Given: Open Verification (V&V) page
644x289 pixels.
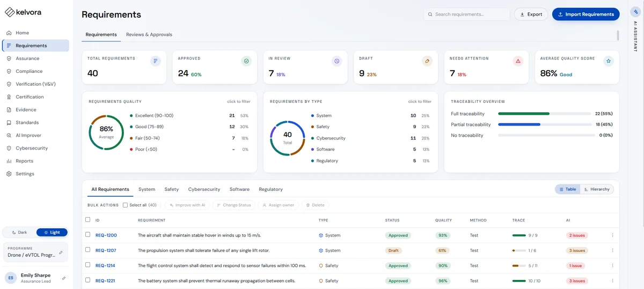Looking at the screenshot, I should click(x=36, y=84).
